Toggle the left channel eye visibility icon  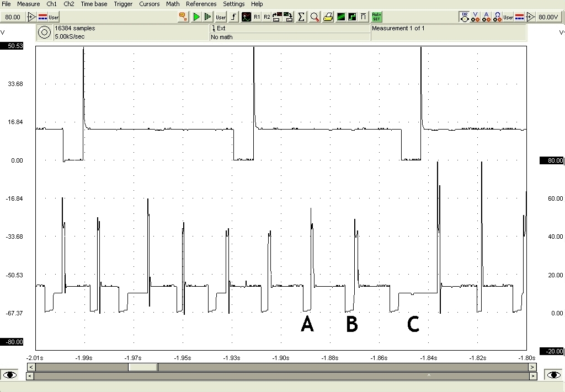10,375
